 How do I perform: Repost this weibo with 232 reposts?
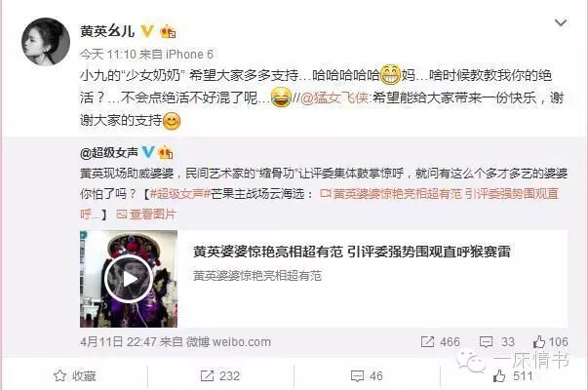[219, 375]
